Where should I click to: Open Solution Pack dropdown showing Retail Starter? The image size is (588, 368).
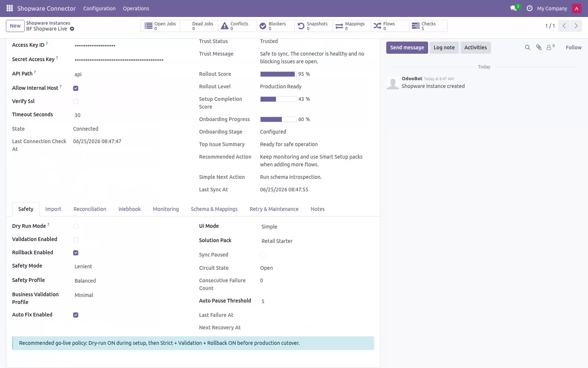coord(317,241)
